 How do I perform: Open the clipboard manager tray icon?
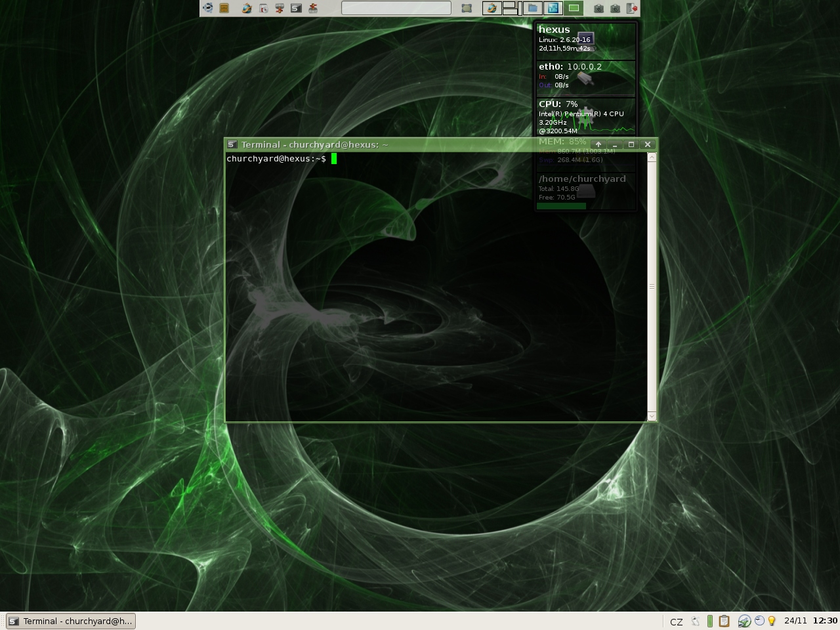(x=724, y=621)
